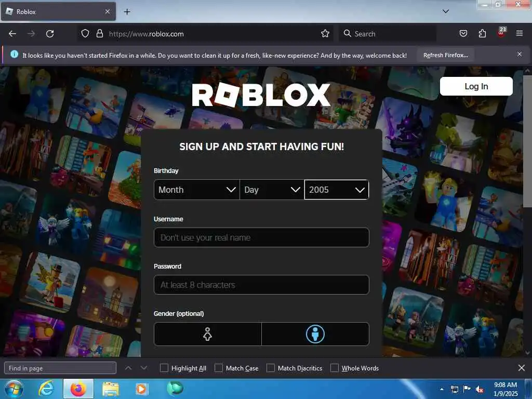Bookmark this page with the star
Image resolution: width=532 pixels, height=399 pixels.
(325, 33)
